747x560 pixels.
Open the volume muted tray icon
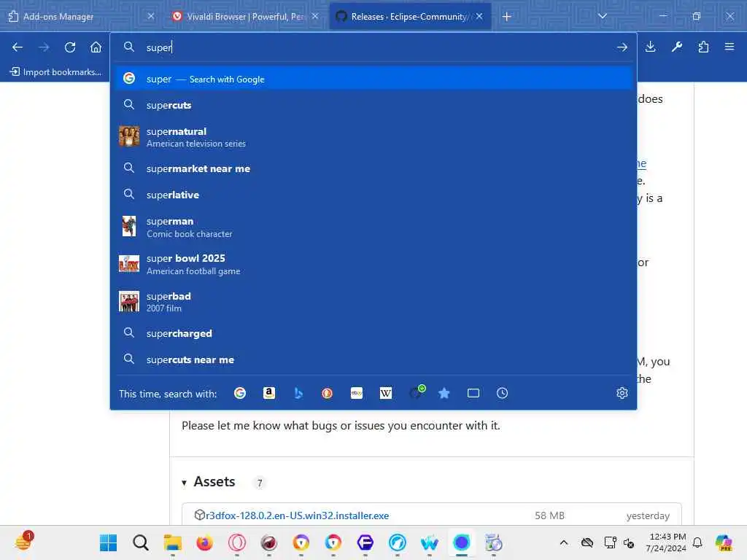629,542
